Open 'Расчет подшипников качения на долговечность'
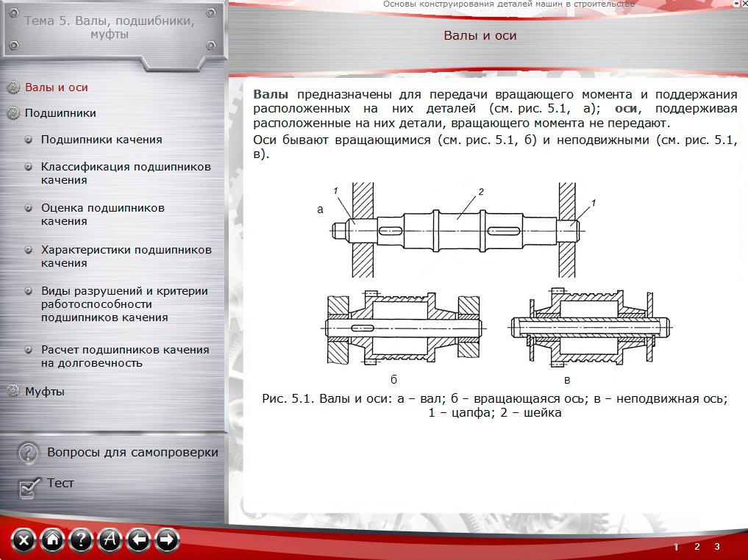This screenshot has width=748, height=560. [125, 356]
